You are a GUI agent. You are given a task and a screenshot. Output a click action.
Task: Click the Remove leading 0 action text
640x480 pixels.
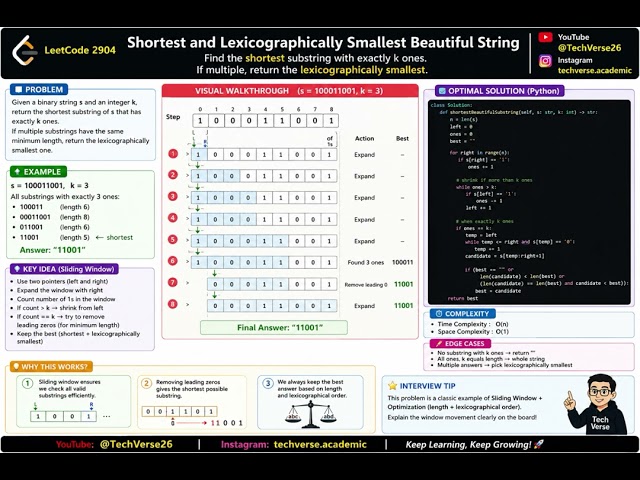click(366, 284)
